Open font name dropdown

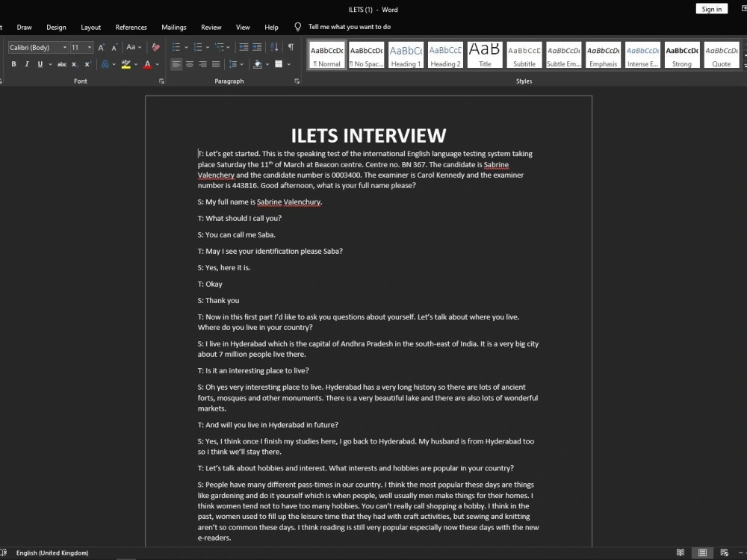click(65, 47)
